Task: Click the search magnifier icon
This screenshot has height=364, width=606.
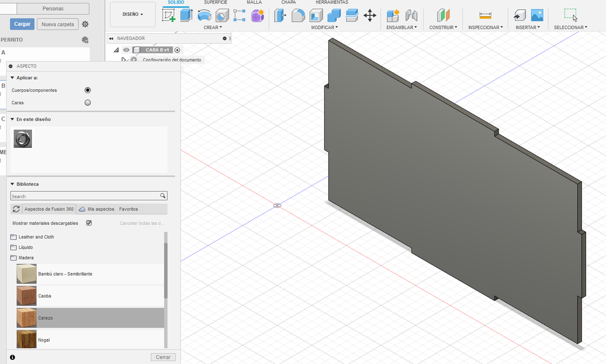Action: click(x=163, y=196)
